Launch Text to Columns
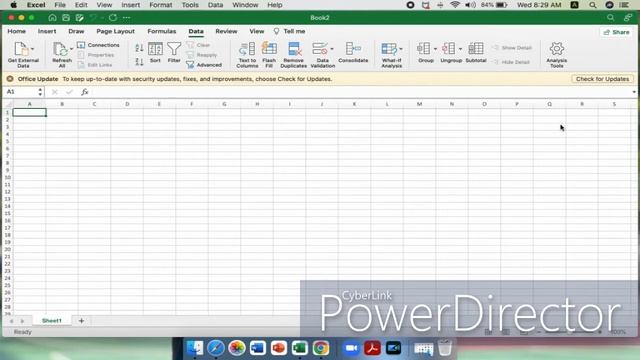Screen dimensions: 640x360 point(247,55)
